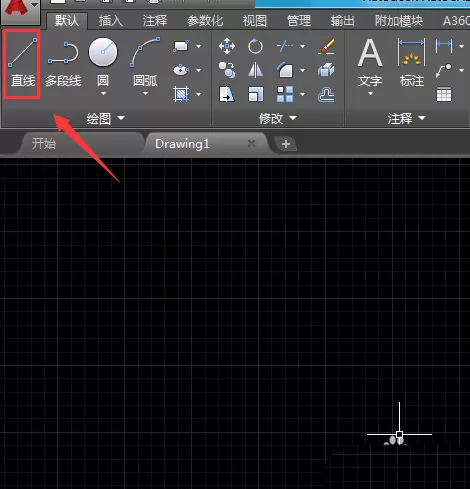Expand the Annotation (注释) panel

coord(407,118)
